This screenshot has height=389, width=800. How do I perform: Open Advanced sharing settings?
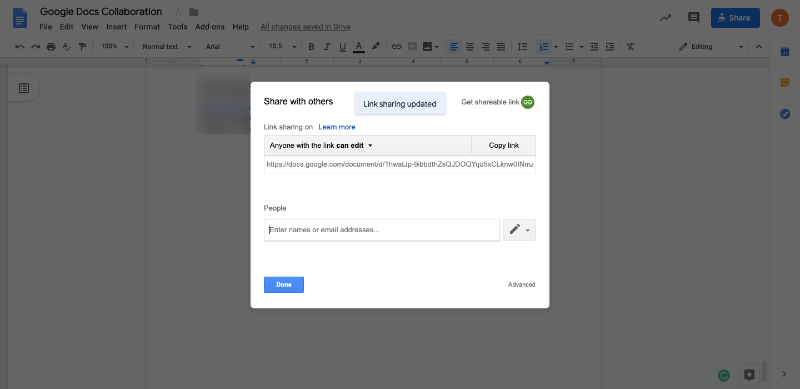click(x=521, y=285)
